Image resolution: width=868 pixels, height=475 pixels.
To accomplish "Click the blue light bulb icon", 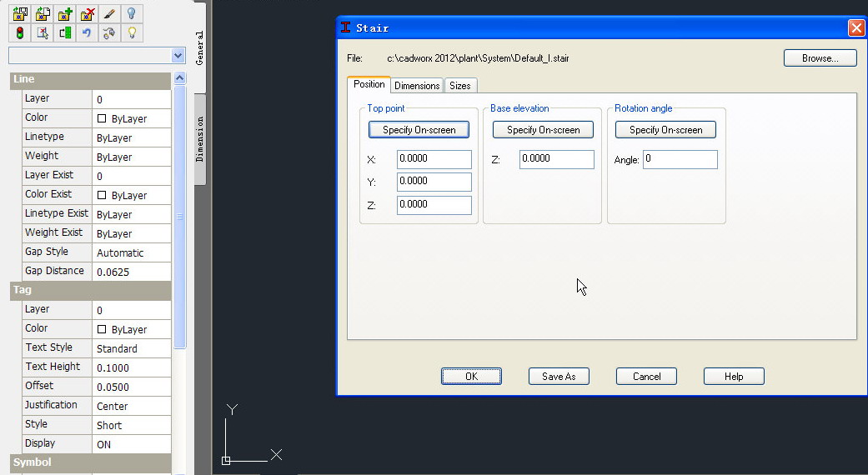I will [131, 14].
